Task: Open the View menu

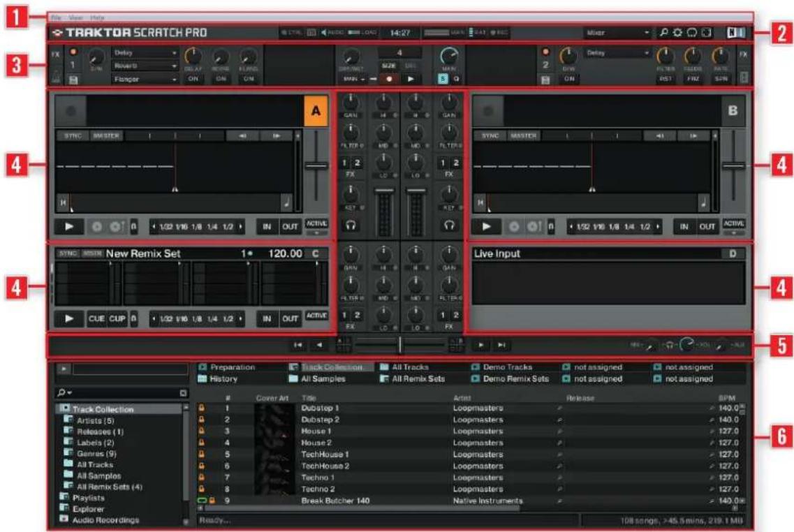Action: coord(75,17)
